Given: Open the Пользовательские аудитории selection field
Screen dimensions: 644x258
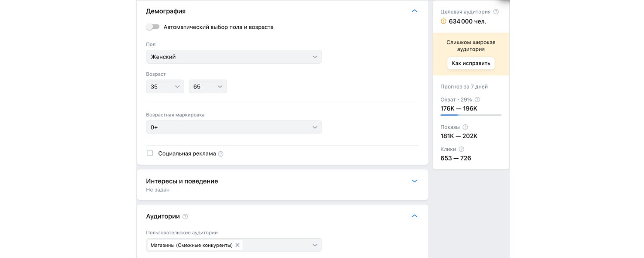Looking at the screenshot, I should (279, 245).
